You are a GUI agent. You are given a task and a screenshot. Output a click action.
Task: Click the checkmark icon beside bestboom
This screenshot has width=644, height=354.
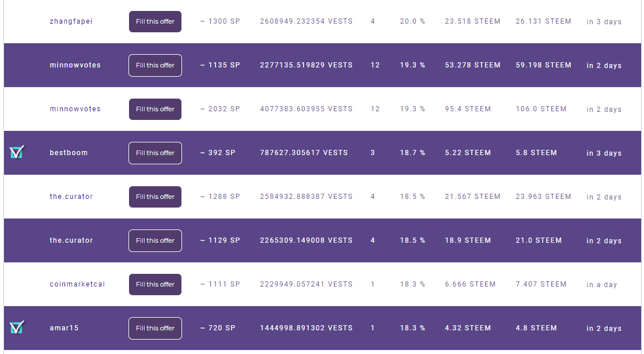(x=17, y=152)
